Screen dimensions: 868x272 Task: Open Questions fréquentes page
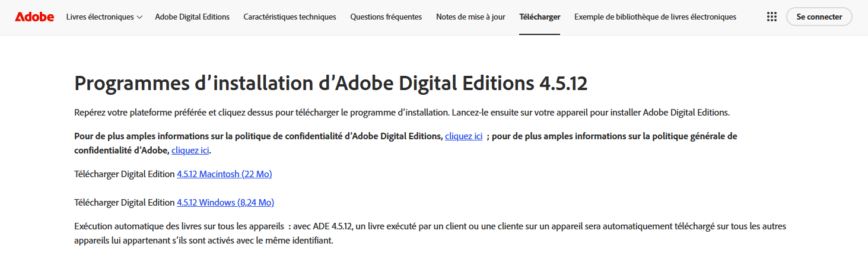coord(386,17)
